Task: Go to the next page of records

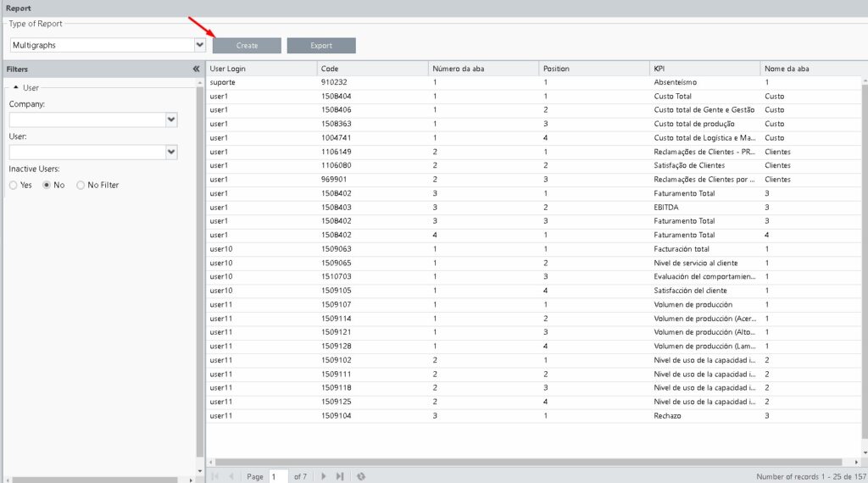Action: point(324,477)
